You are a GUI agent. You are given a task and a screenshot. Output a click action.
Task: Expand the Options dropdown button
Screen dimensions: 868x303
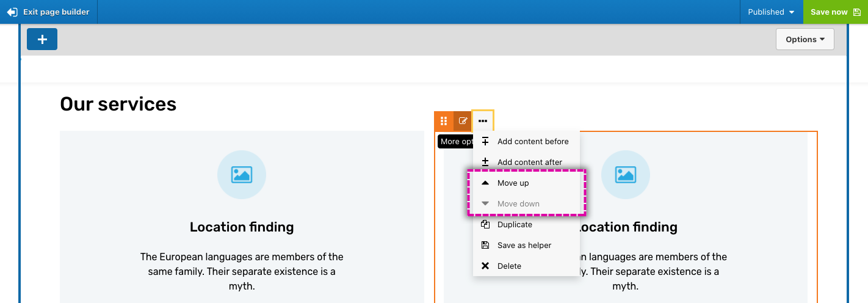click(x=805, y=39)
